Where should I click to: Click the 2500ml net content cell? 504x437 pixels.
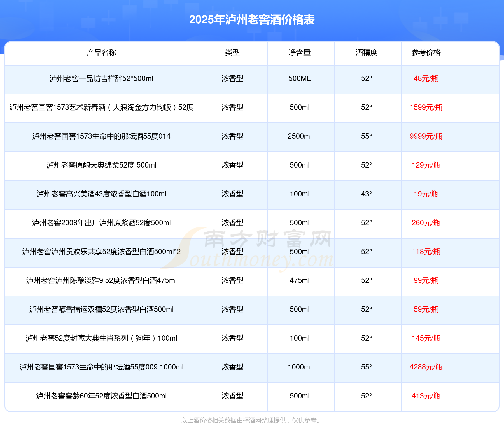pyautogui.click(x=300, y=136)
